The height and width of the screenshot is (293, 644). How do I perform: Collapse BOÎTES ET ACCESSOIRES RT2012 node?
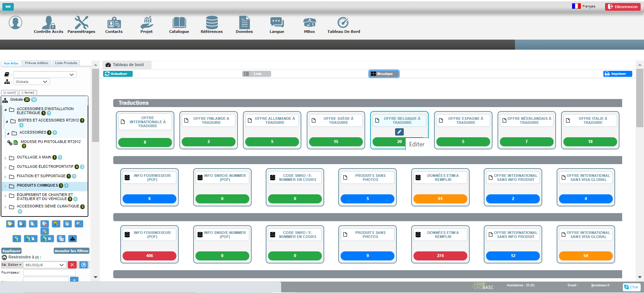click(x=7, y=121)
